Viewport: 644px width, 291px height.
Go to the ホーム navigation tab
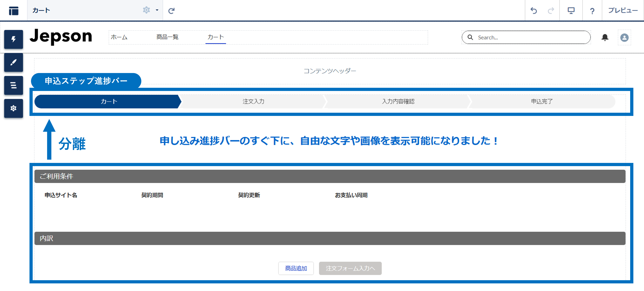pyautogui.click(x=119, y=37)
